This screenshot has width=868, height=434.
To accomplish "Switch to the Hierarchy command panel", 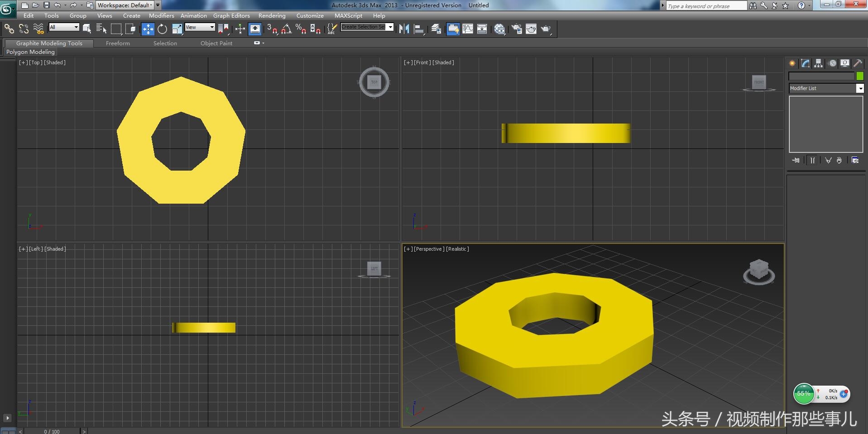I will tap(818, 63).
